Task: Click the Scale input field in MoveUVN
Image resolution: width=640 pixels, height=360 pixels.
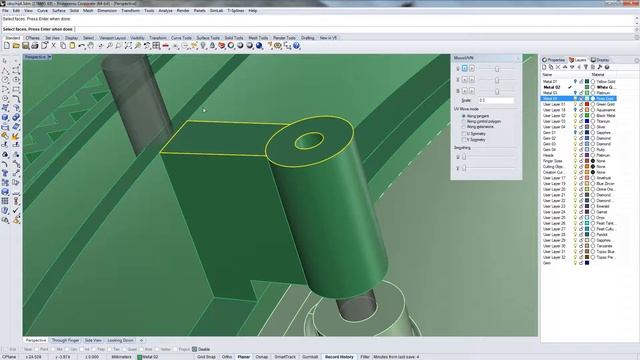Action: tap(496, 100)
